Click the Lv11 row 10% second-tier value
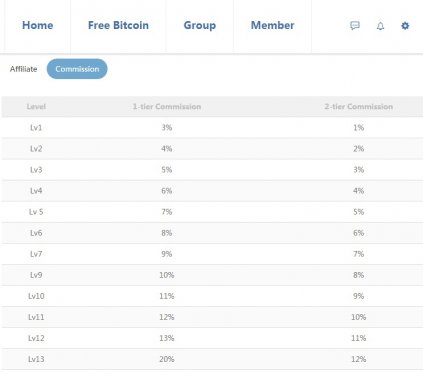This screenshot has width=423, height=375. [359, 317]
